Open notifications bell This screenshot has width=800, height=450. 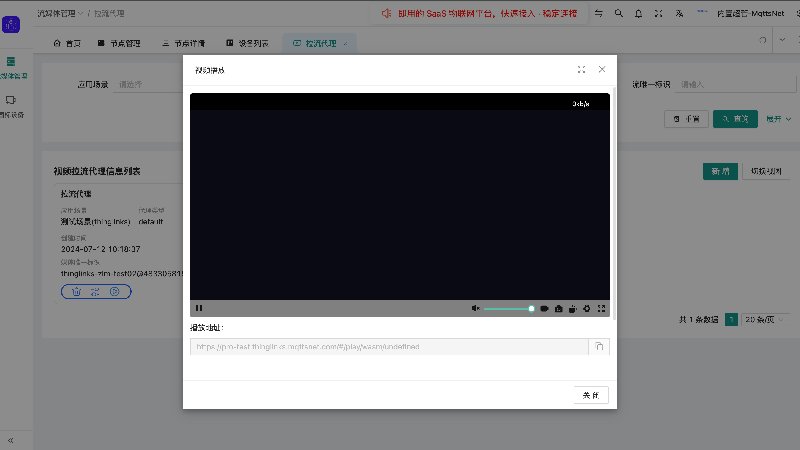[x=638, y=13]
